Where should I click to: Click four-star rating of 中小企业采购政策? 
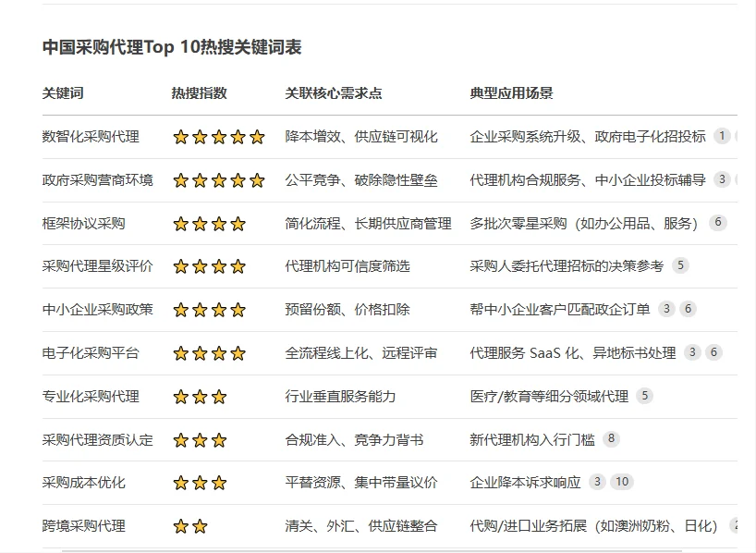[x=209, y=310]
